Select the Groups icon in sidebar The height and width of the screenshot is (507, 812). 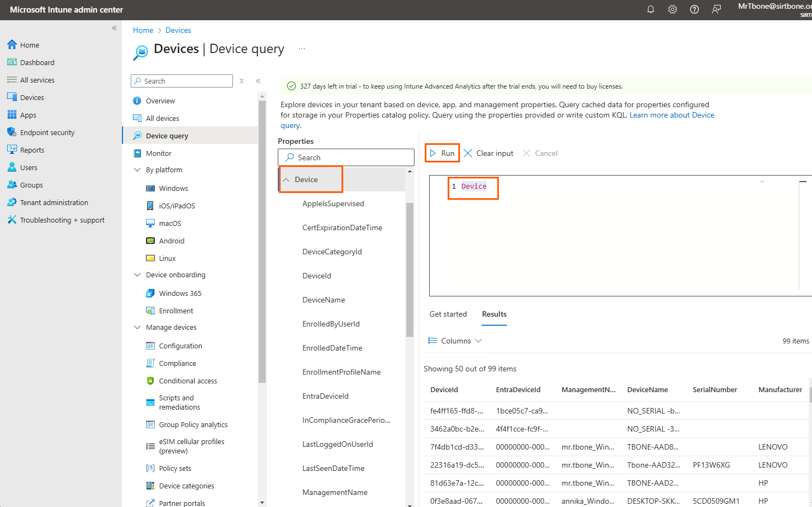[x=11, y=184]
